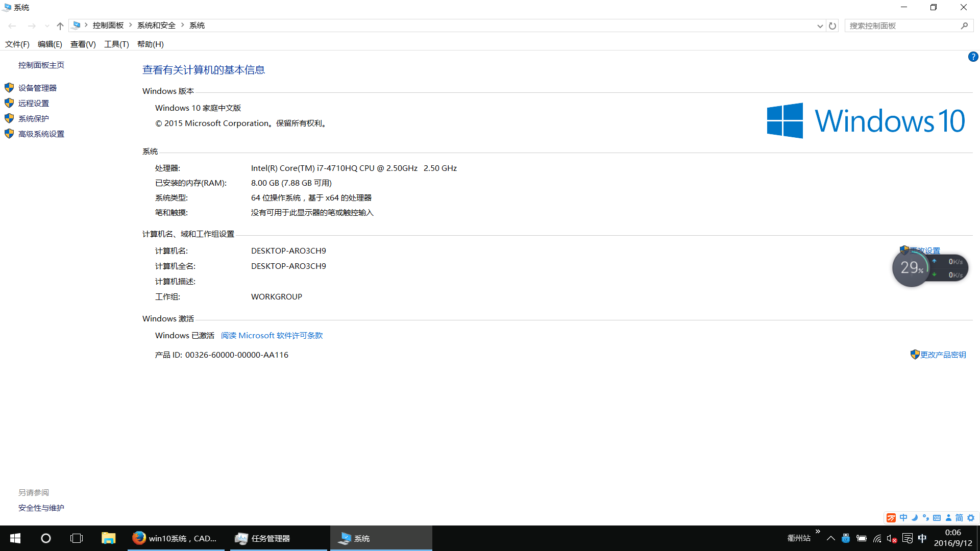Toggle Sogou 简 simplified/traditional mode

click(959, 518)
